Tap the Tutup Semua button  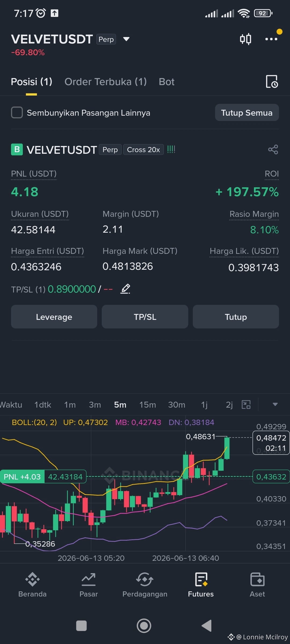247,112
